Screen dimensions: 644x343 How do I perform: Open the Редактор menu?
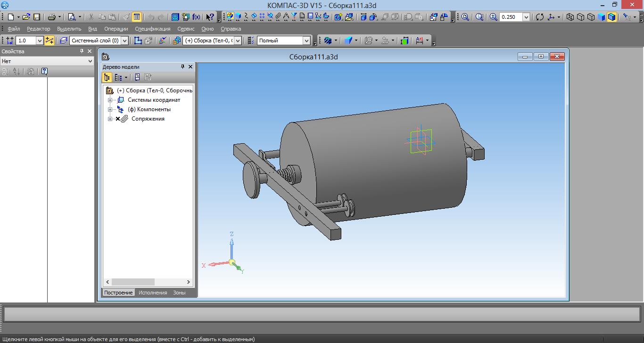[38, 29]
